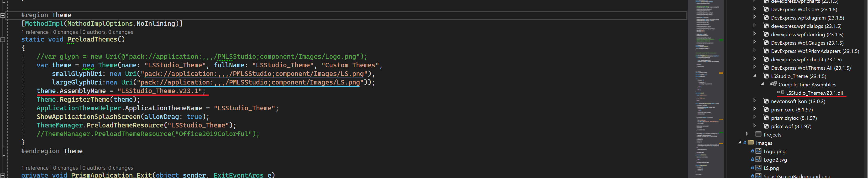This screenshot has width=868, height=179.
Task: Collapse the #region Theme code block
Action: (3, 15)
